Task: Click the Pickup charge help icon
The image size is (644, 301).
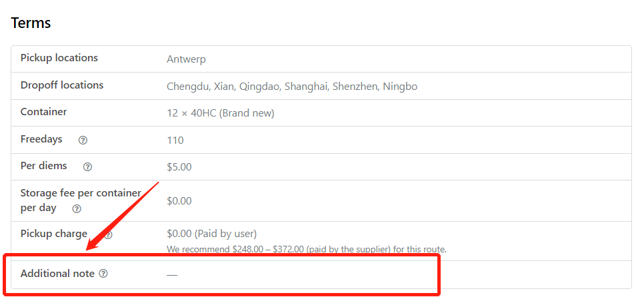Action: point(108,235)
